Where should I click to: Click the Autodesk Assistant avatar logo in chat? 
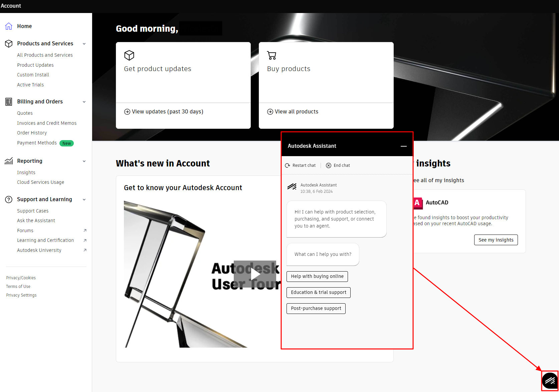[x=292, y=186]
